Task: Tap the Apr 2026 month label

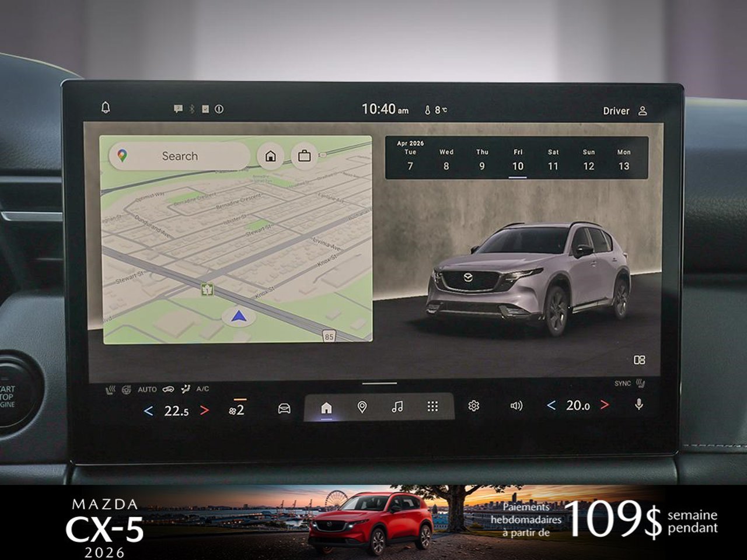Action: (x=410, y=143)
